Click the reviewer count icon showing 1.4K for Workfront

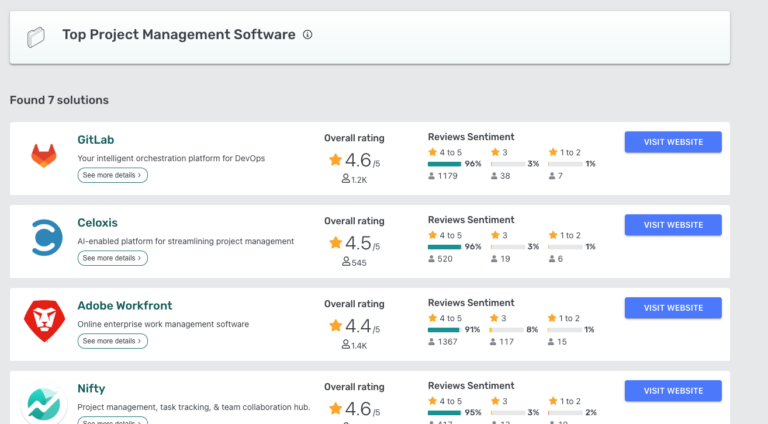[x=346, y=345]
